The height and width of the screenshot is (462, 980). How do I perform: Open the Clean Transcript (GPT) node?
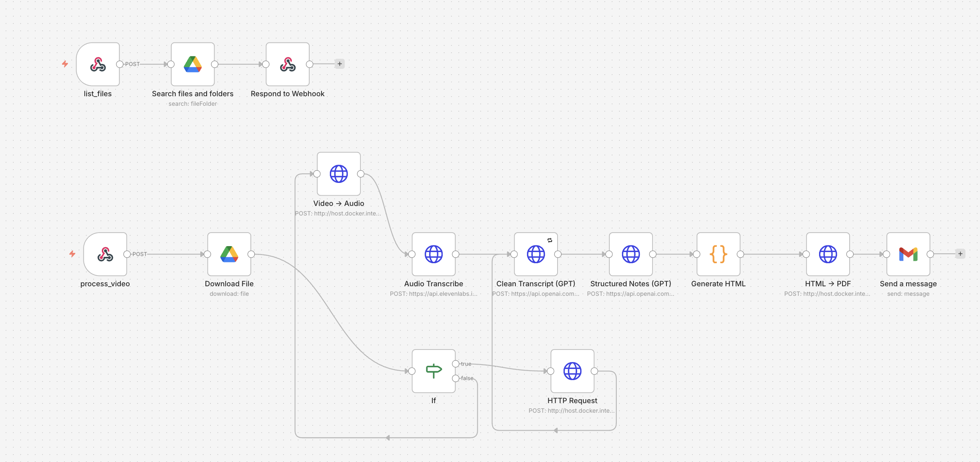(536, 254)
